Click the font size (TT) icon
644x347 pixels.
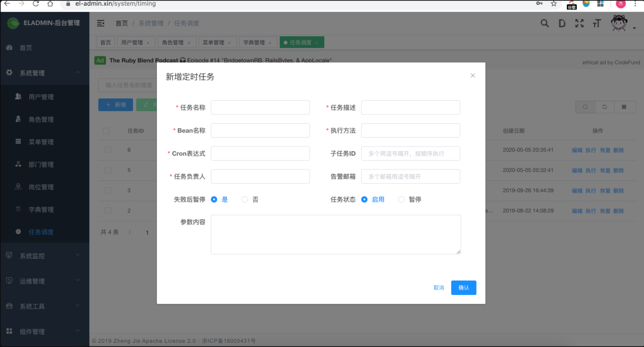pos(596,22)
